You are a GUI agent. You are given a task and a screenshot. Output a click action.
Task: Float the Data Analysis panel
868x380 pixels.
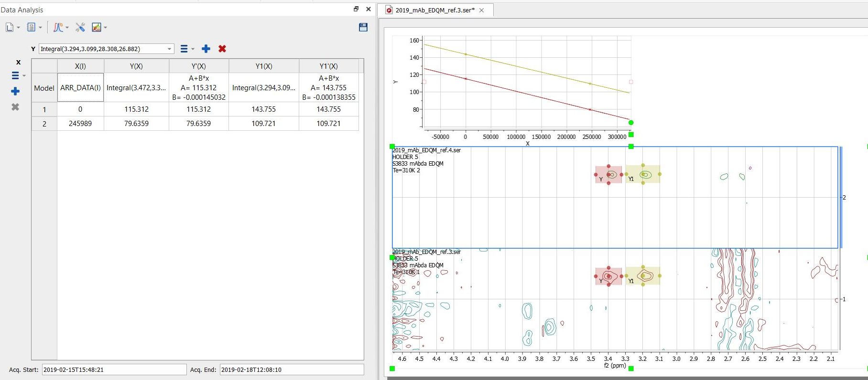[356, 9]
